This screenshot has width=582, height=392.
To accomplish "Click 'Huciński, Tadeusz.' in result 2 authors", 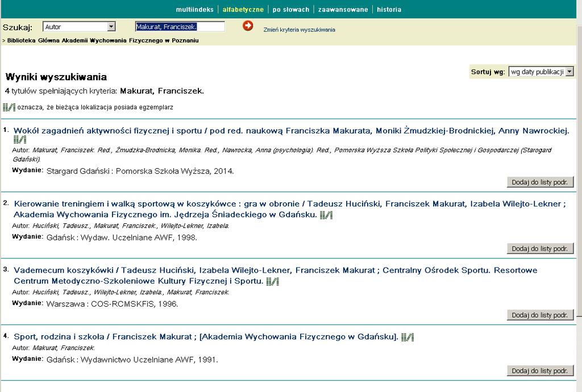I will (x=61, y=226).
